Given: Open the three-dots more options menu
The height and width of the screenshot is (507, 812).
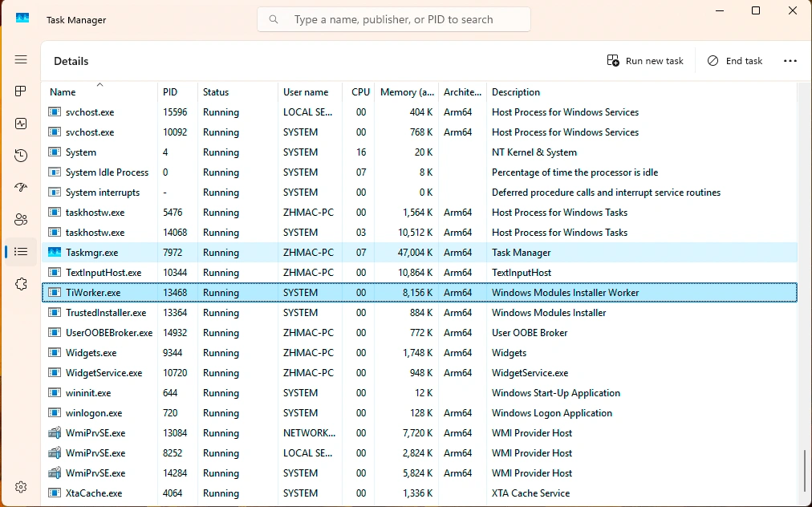Looking at the screenshot, I should (790, 61).
